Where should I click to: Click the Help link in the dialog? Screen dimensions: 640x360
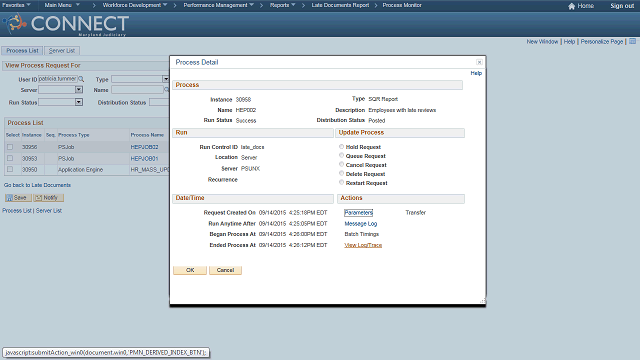[476, 73]
